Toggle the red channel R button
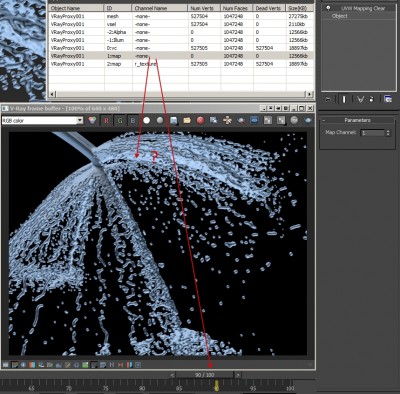400x394 pixels. click(106, 120)
